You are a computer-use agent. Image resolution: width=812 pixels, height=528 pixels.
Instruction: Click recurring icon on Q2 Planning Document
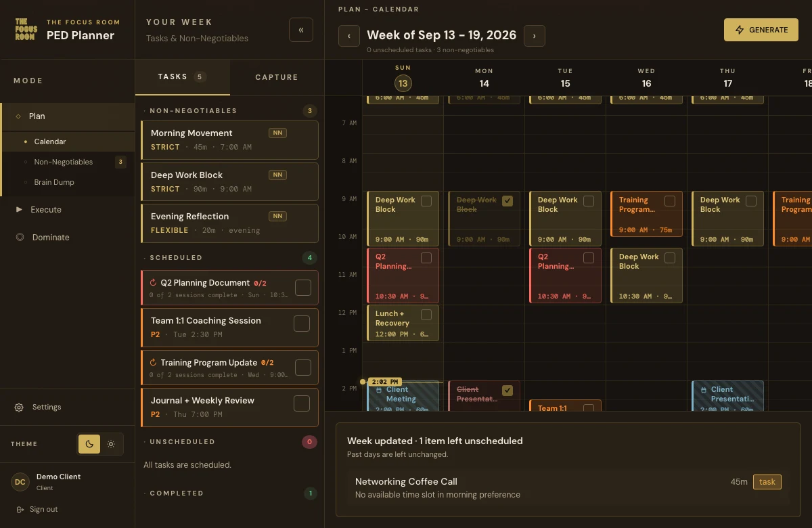(154, 283)
